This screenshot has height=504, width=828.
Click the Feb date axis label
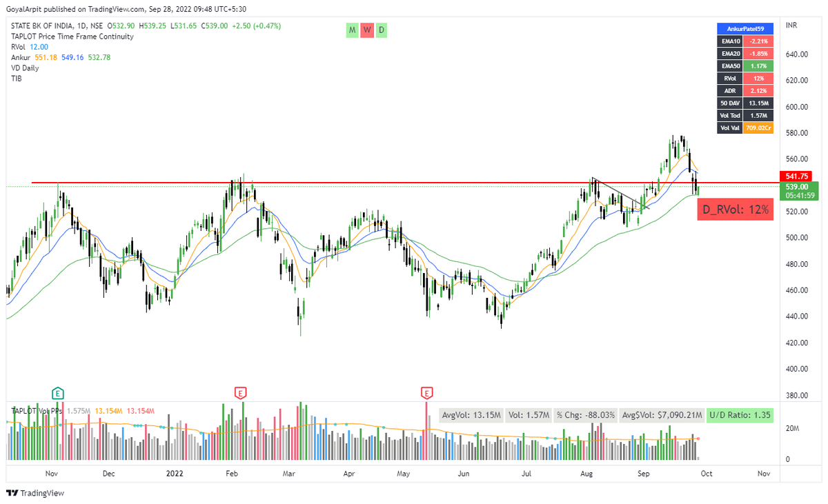231,474
